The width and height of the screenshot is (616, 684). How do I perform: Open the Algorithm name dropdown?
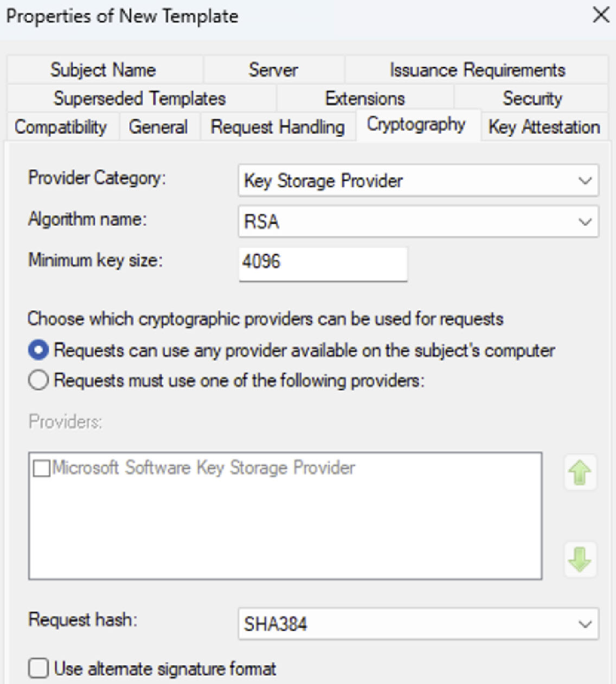pos(418,221)
